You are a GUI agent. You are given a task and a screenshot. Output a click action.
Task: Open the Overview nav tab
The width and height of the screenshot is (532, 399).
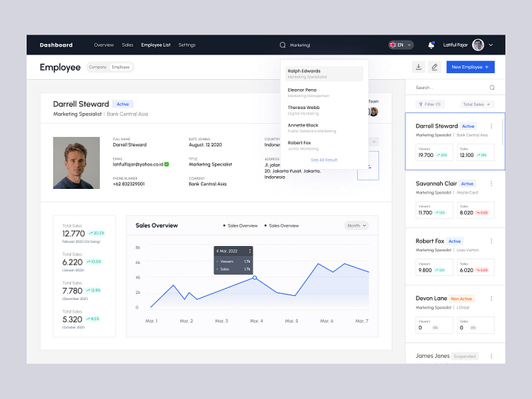(x=104, y=45)
